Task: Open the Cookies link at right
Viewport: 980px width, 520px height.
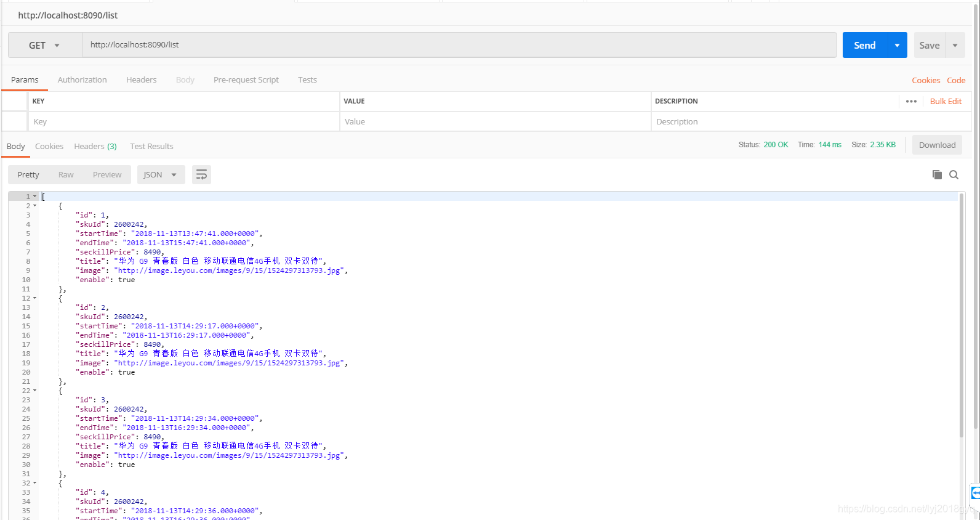Action: (x=926, y=81)
